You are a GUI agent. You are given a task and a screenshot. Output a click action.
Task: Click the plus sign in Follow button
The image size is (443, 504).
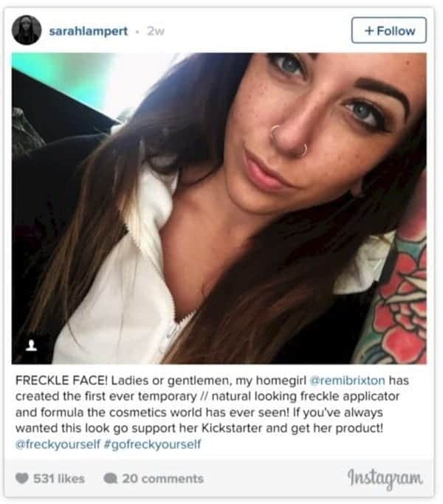click(x=369, y=31)
